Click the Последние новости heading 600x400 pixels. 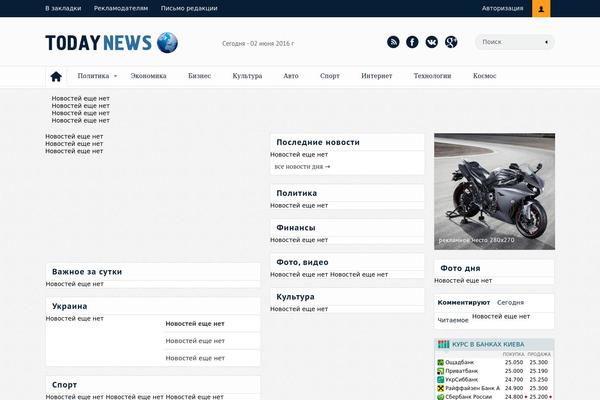(x=318, y=142)
